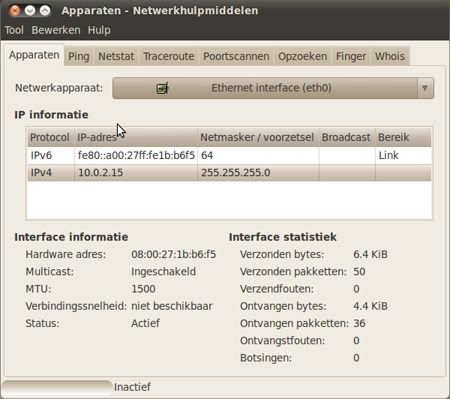The height and width of the screenshot is (399, 450).
Task: Click the Ontvangen pakketten value 36
Action: 359,323
